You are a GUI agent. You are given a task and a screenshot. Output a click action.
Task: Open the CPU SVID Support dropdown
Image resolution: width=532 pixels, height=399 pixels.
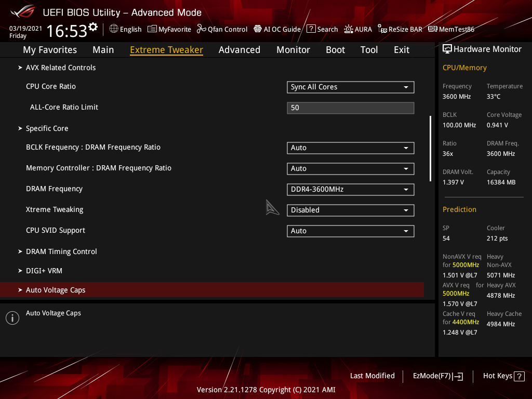coord(351,231)
